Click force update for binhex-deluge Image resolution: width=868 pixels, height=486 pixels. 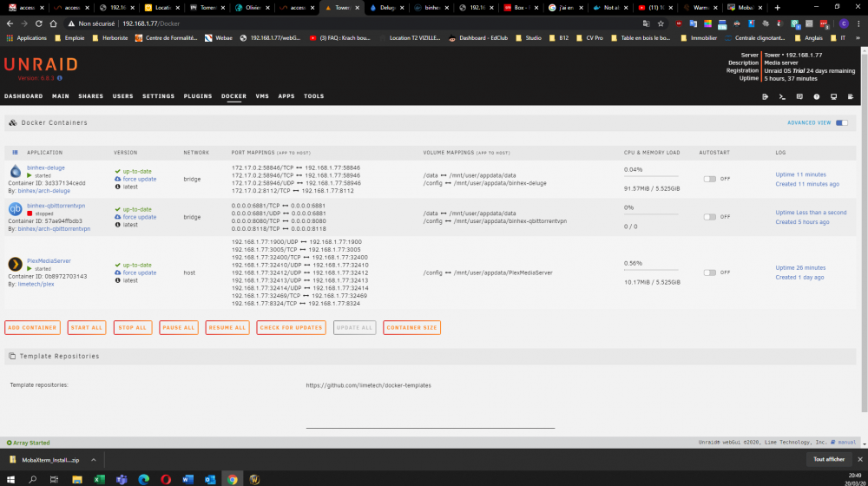(x=140, y=180)
